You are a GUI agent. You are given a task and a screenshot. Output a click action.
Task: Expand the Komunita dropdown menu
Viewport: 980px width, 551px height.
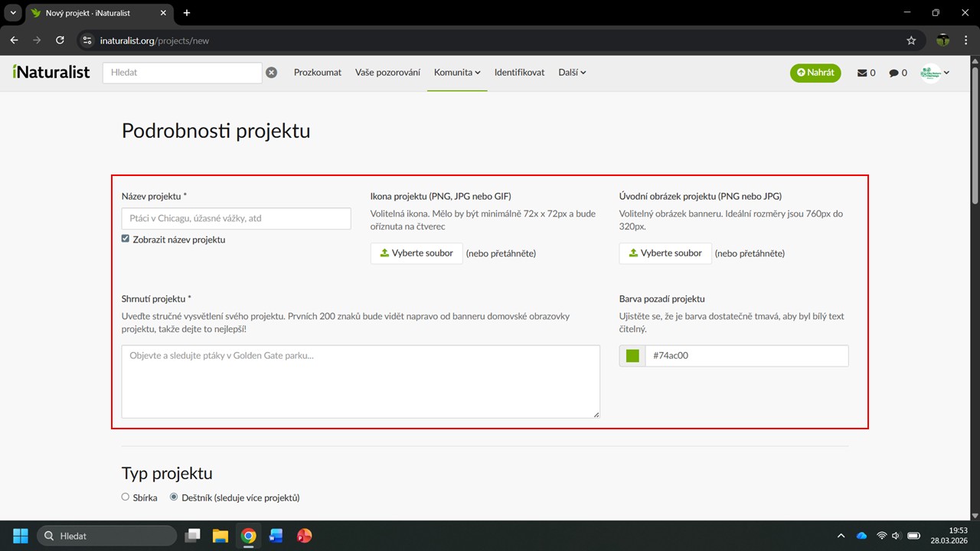click(457, 73)
